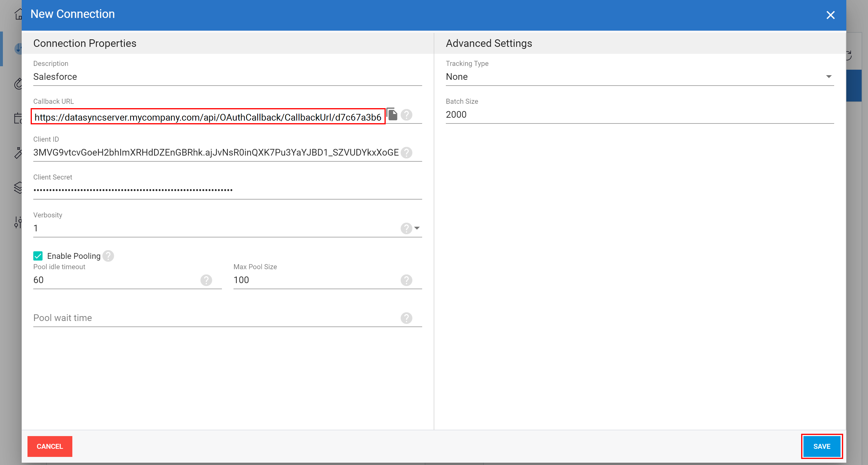This screenshot has width=868, height=465.
Task: Open the Tracking Type dropdown
Action: [x=829, y=77]
